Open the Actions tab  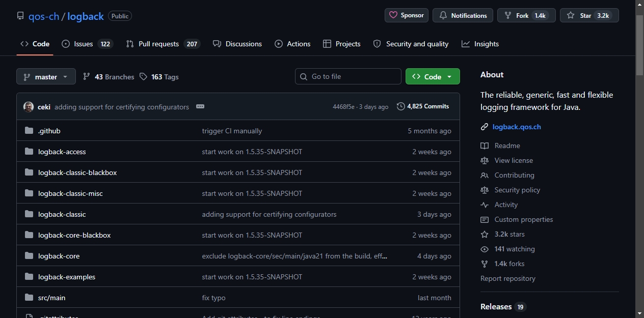tap(292, 44)
